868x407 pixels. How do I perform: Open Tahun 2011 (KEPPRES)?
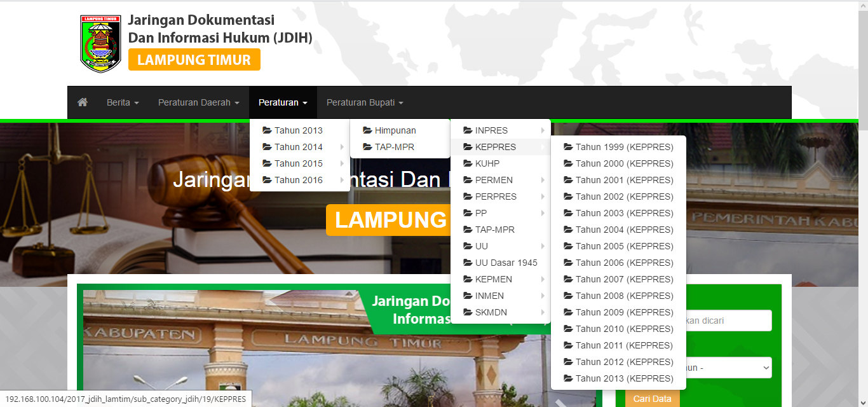(618, 345)
